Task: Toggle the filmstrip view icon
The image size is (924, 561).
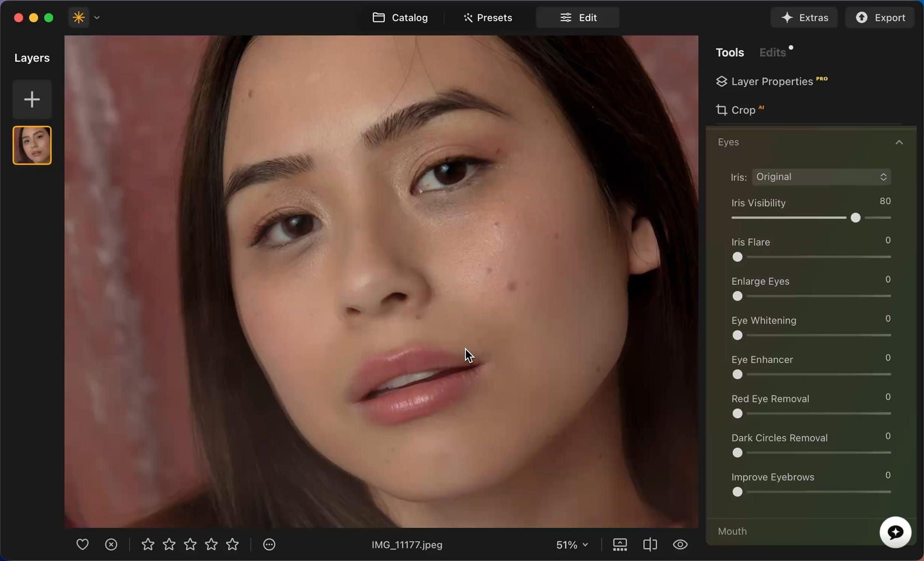Action: pos(620,544)
